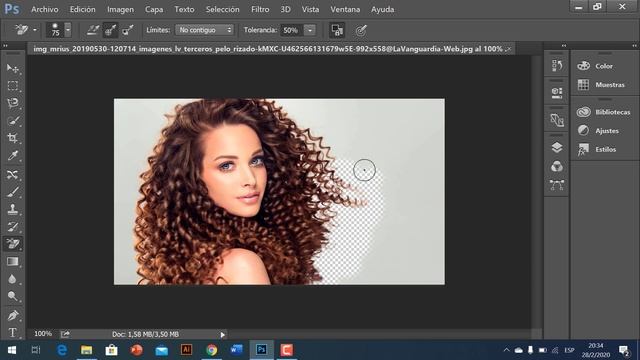640x360 pixels.
Task: Select the Crop tool
Action: [x=13, y=138]
